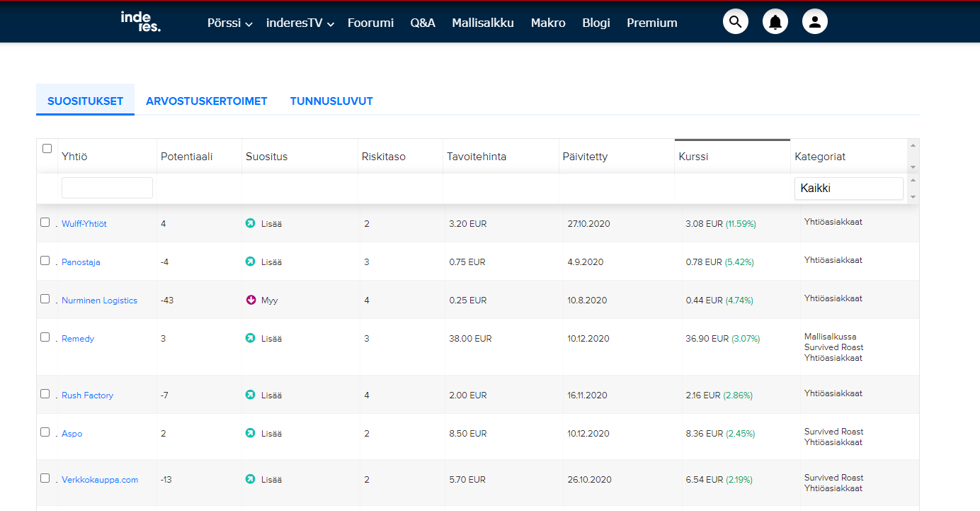980x511 pixels.
Task: Expand the inderesTV dropdown menu
Action: pyautogui.click(x=300, y=23)
